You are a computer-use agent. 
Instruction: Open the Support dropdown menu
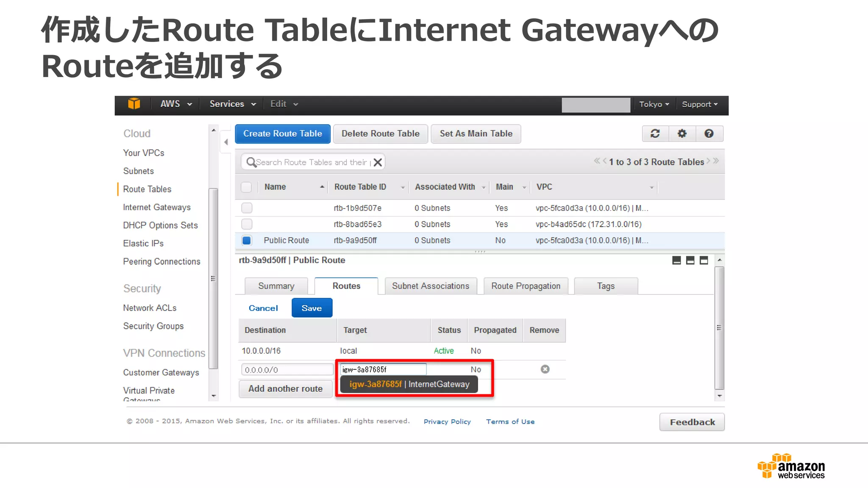pos(700,104)
